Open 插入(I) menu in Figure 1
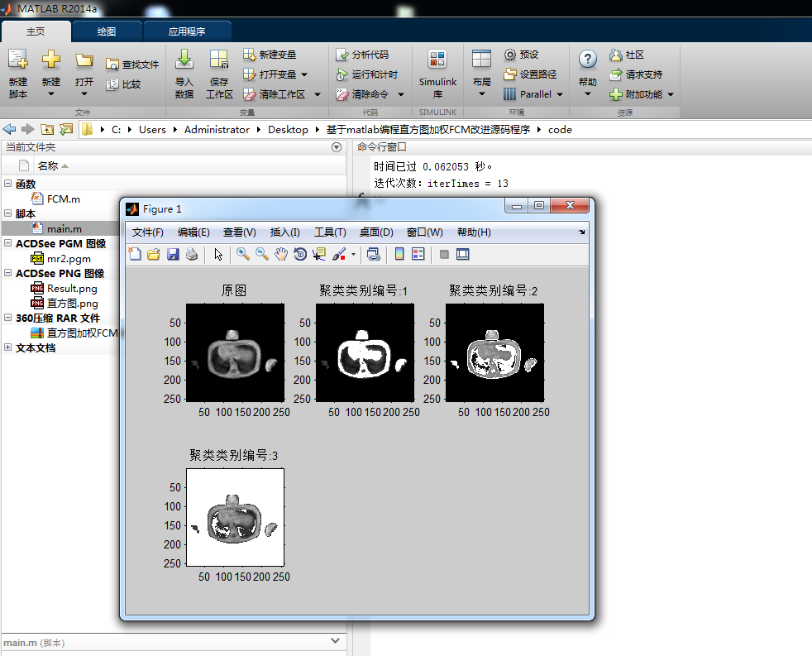The height and width of the screenshot is (656, 812). tap(284, 232)
